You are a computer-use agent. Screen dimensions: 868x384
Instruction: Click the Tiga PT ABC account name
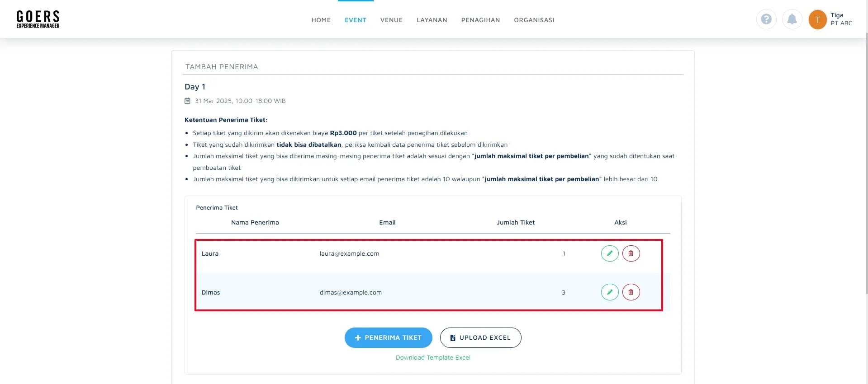841,19
